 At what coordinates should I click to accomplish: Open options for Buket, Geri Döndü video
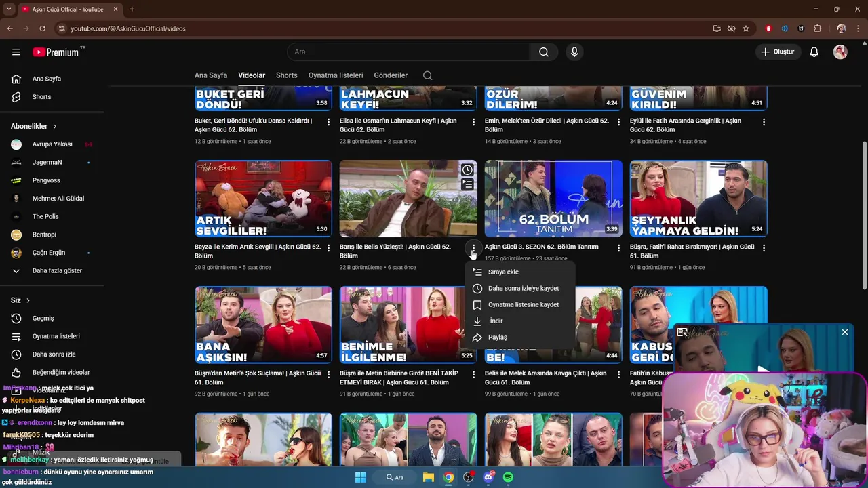click(x=329, y=122)
